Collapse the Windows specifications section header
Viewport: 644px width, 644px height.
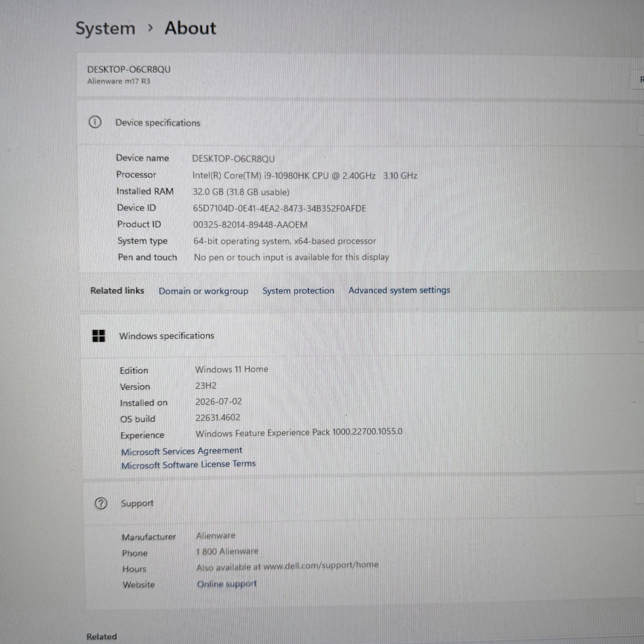coord(363,335)
